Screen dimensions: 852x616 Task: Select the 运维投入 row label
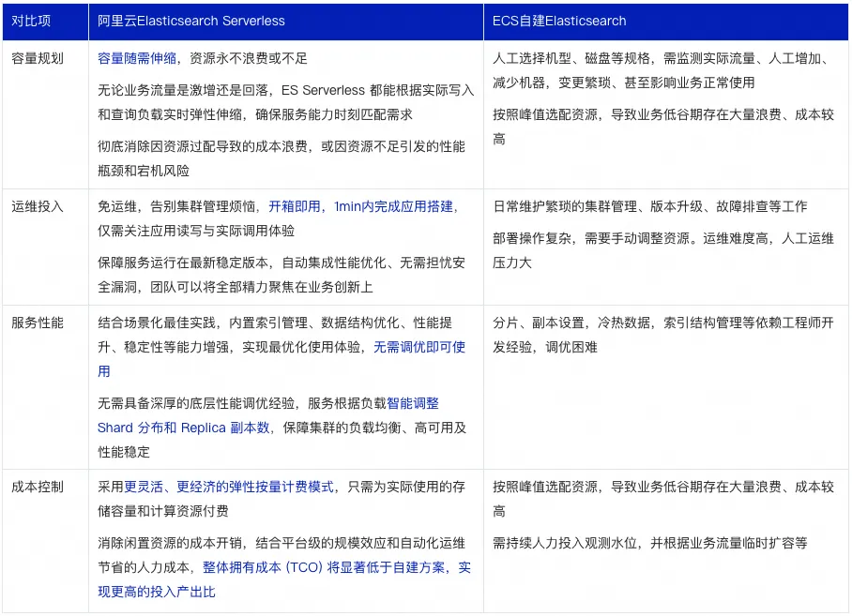(x=37, y=206)
